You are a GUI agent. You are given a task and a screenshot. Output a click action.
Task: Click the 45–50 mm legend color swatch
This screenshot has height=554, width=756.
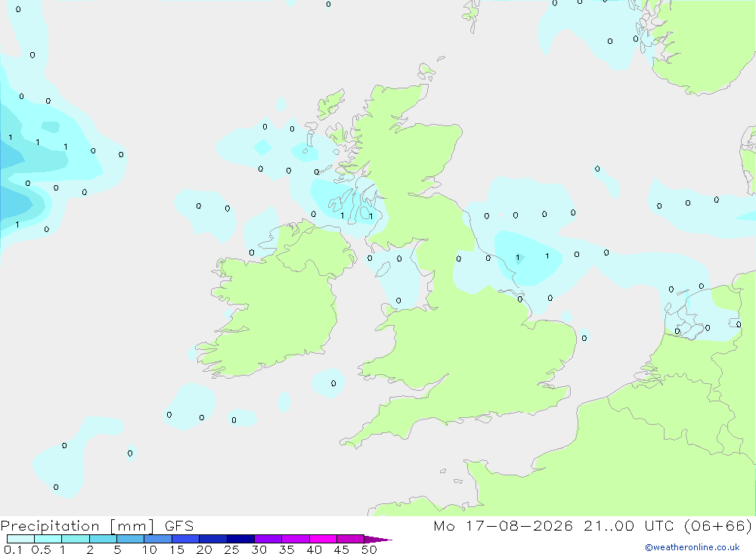[351, 539]
